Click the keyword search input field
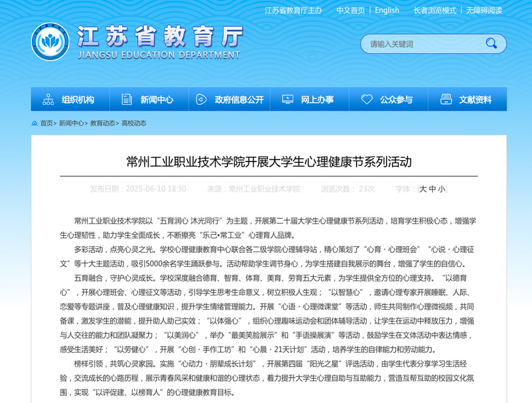Screen dimensions: 532x403 423,44
